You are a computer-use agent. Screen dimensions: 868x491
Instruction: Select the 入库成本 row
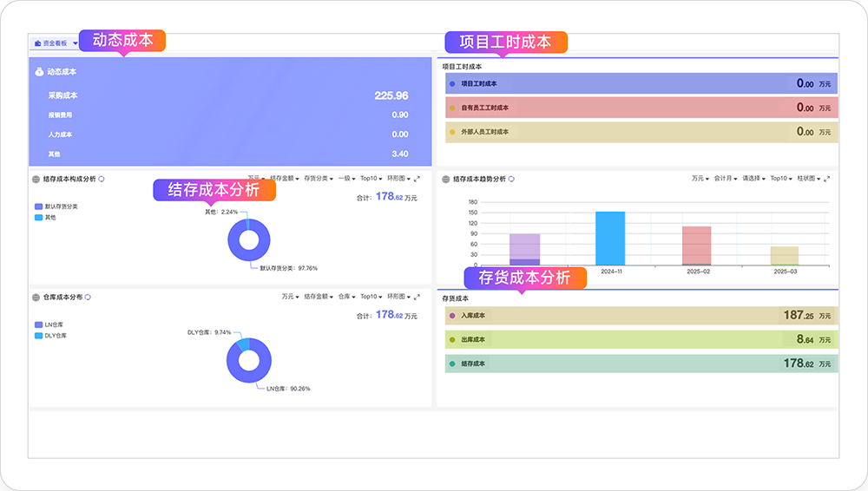point(641,316)
